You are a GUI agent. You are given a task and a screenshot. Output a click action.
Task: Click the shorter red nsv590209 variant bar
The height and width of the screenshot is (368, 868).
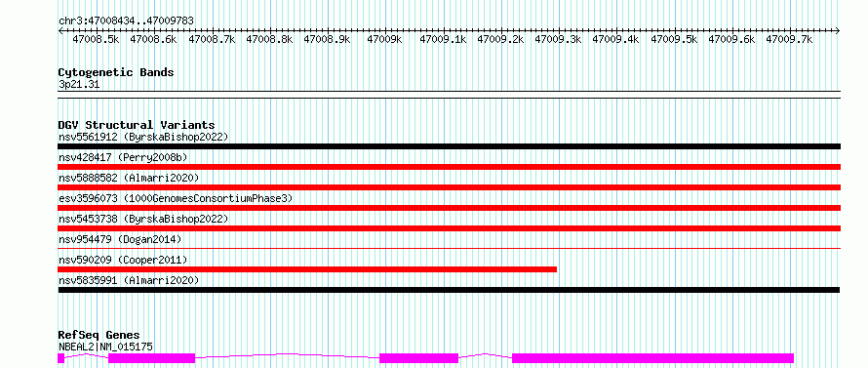click(x=307, y=269)
